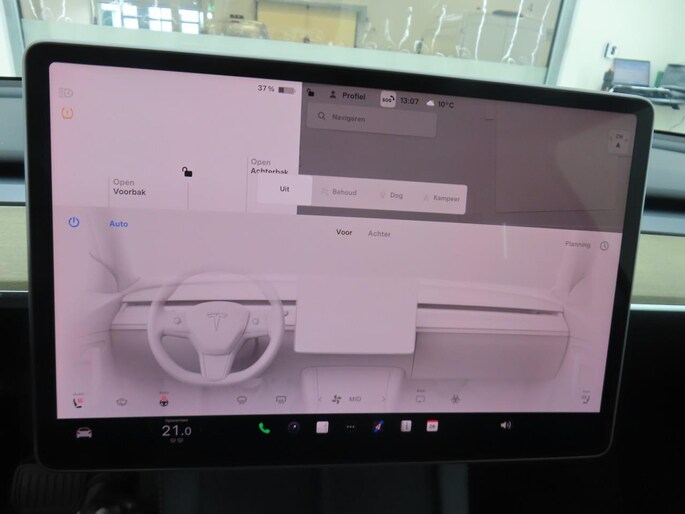The image size is (685, 514).
Task: Select the Dog mode option
Action: tap(392, 195)
